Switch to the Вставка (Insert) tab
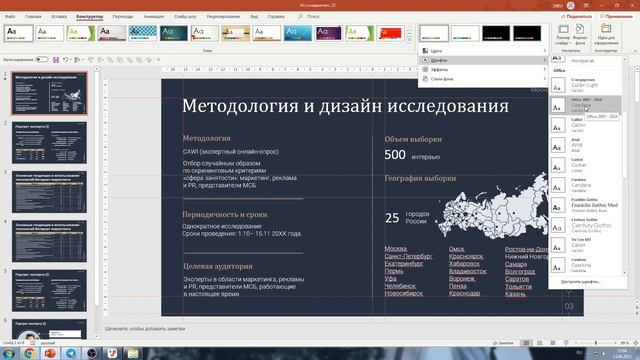640x360 pixels. pyautogui.click(x=59, y=16)
